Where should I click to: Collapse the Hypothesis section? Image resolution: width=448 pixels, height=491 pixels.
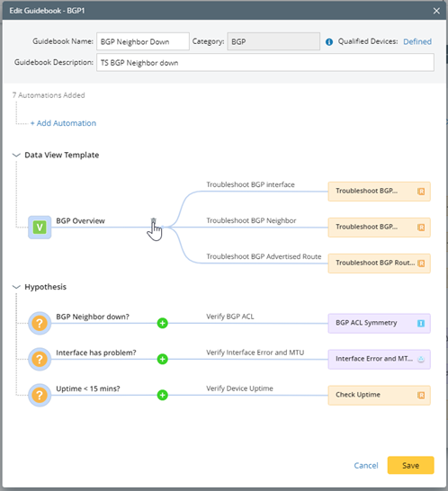pos(16,287)
